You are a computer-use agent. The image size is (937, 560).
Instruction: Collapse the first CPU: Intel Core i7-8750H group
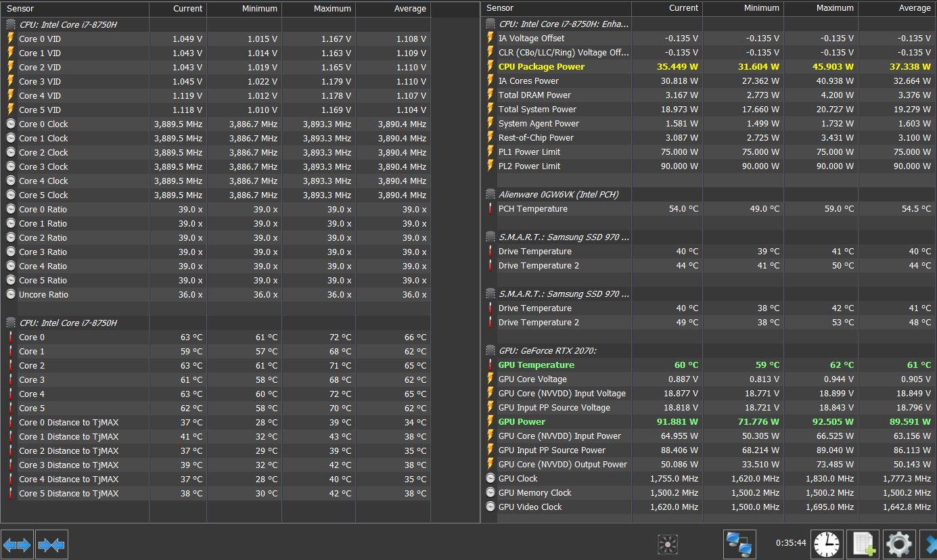(11, 24)
